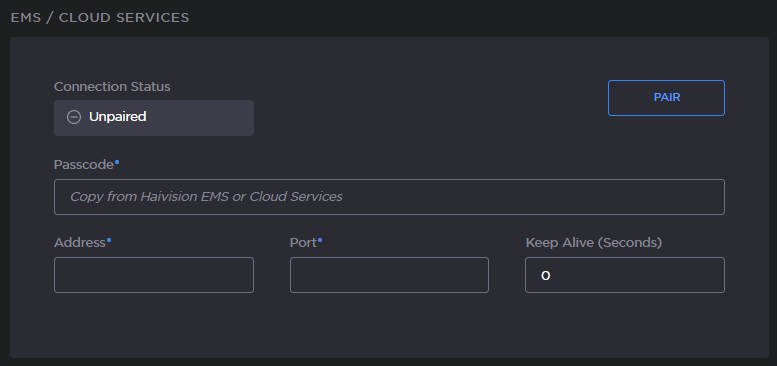Focus the Passcode input field
777x366 pixels.
coord(389,197)
